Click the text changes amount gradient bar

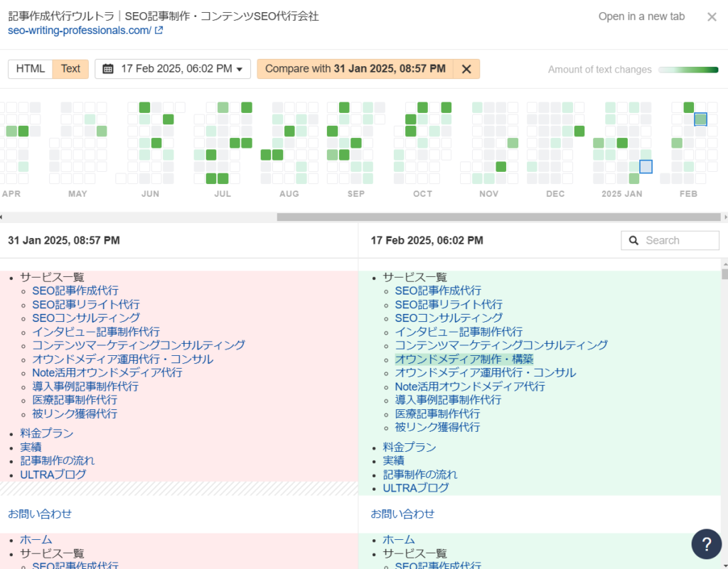click(688, 70)
